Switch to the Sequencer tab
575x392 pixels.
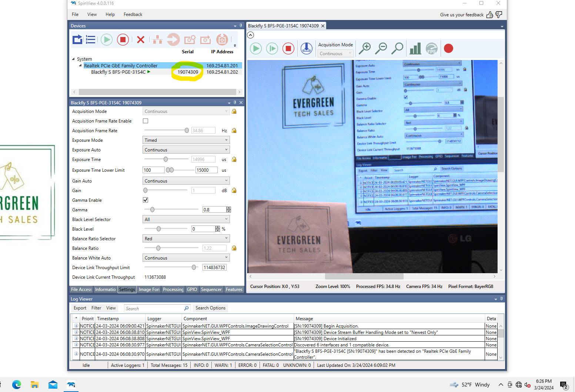[211, 289]
